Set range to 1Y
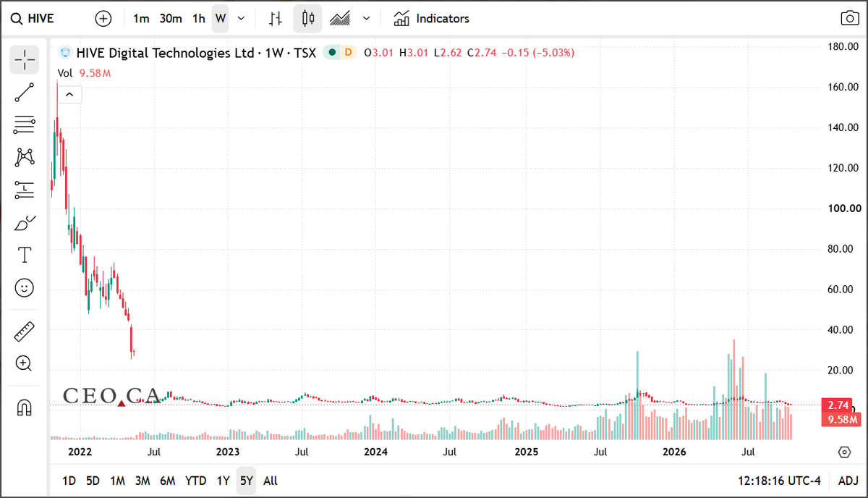868x498 pixels. pos(224,481)
